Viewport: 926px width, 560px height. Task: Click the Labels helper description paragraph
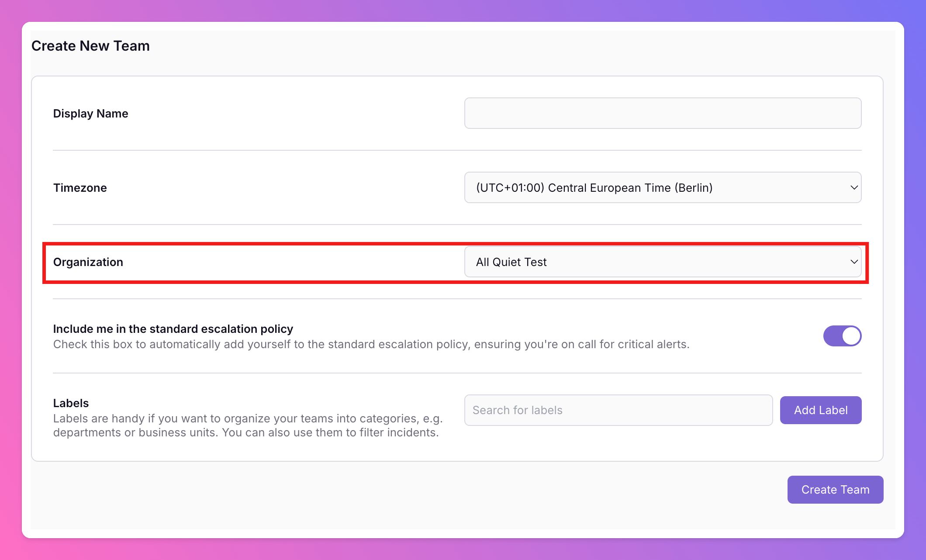tap(248, 425)
